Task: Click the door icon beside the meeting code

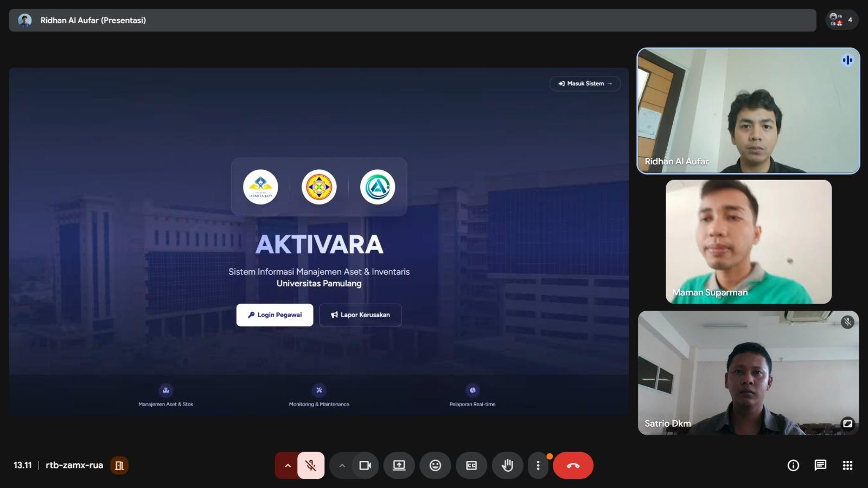Action: pyautogui.click(x=120, y=465)
